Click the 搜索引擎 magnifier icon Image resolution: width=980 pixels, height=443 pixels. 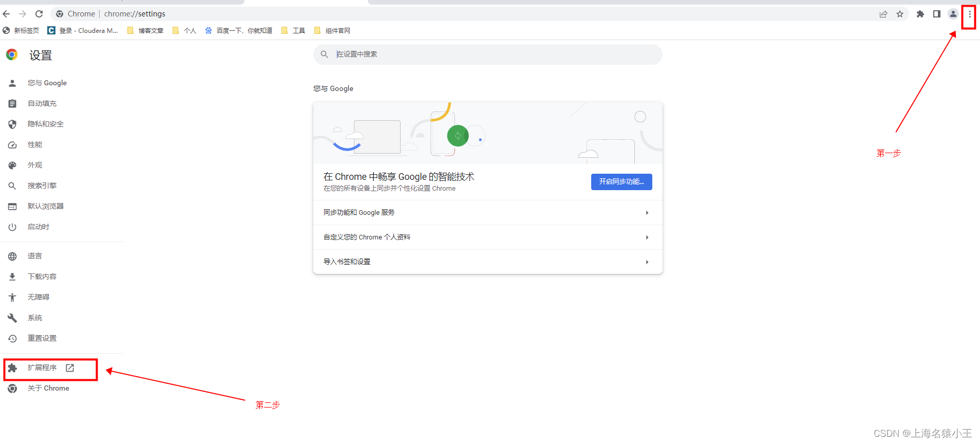(x=12, y=186)
